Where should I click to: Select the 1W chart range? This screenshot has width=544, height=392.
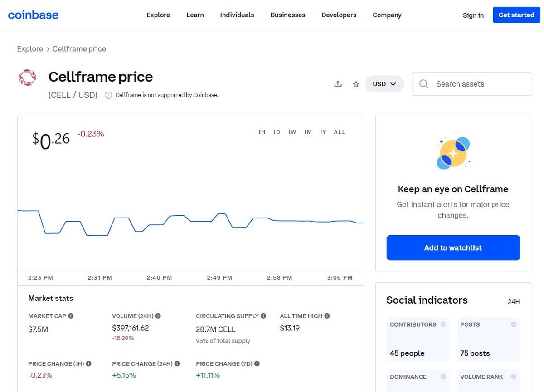point(292,132)
